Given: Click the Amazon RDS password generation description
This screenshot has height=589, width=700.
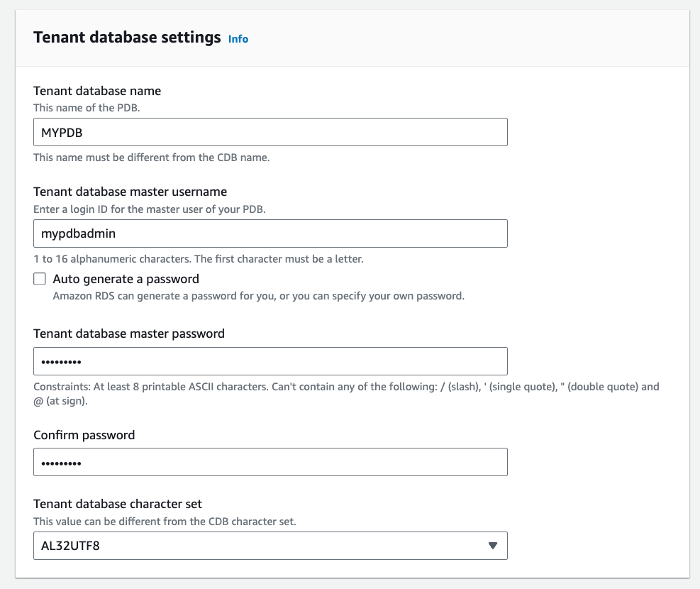Looking at the screenshot, I should tap(258, 296).
